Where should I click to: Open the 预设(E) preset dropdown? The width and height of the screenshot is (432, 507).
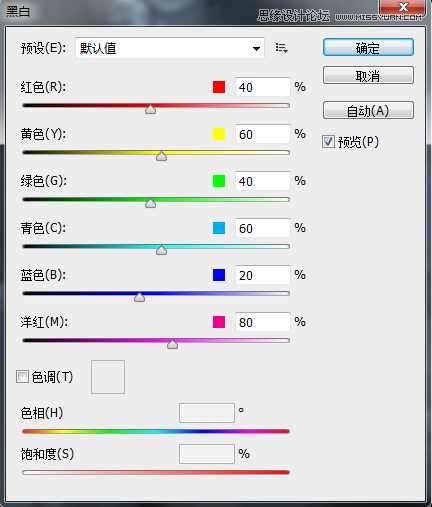(x=170, y=48)
